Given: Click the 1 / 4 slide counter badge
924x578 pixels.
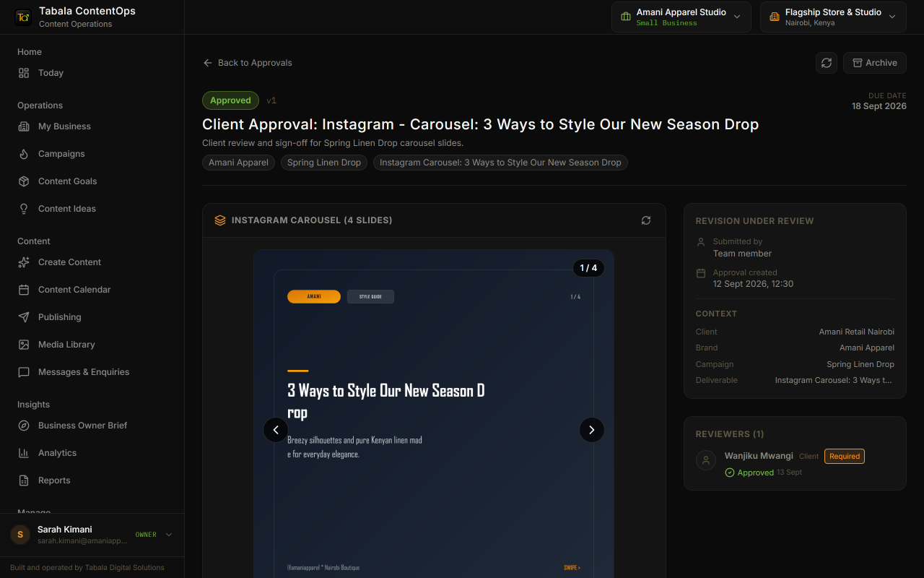Looking at the screenshot, I should click(589, 268).
